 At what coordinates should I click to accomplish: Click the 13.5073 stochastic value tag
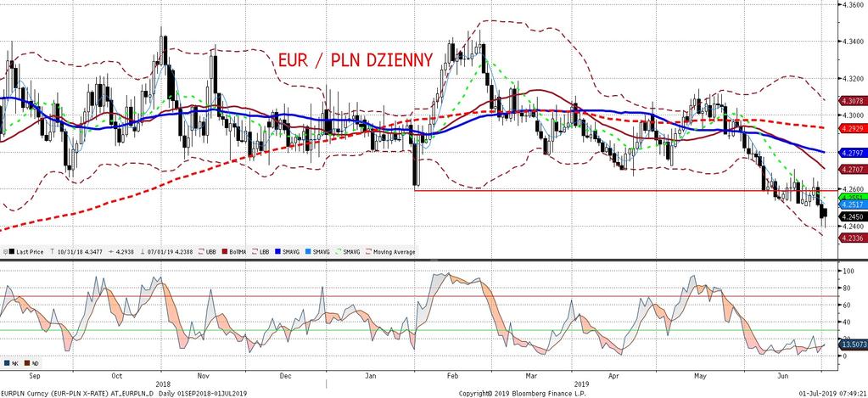pos(853,344)
